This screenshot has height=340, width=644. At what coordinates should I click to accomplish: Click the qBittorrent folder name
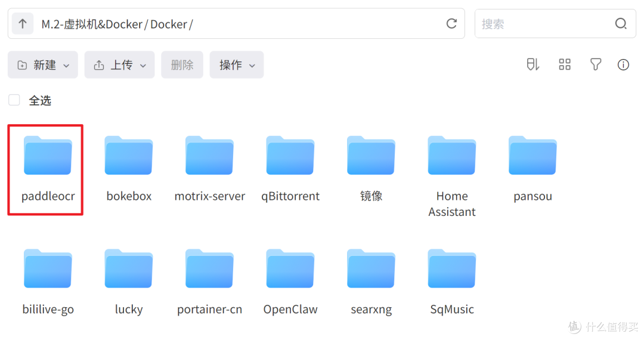(290, 196)
